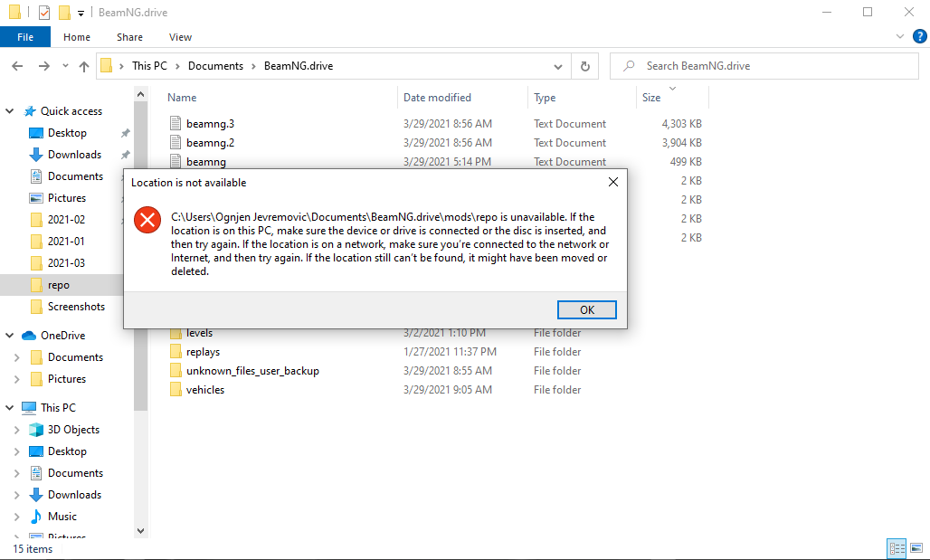Go up one folder level
This screenshot has width=930, height=560.
pyautogui.click(x=84, y=66)
